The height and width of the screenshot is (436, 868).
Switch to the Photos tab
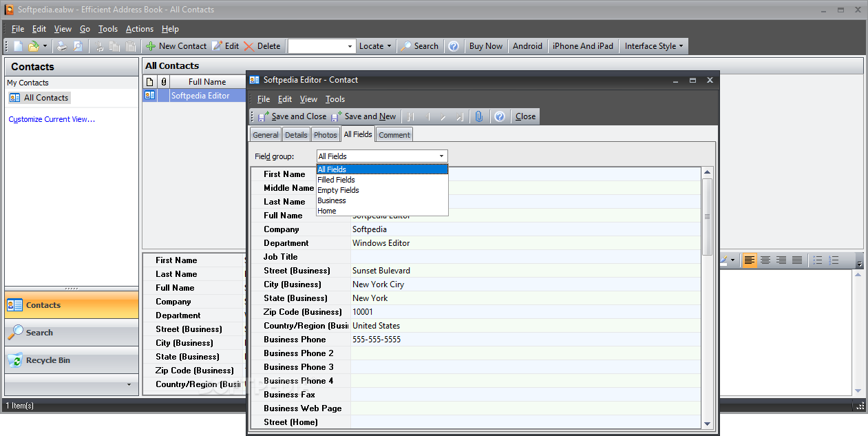coord(326,135)
